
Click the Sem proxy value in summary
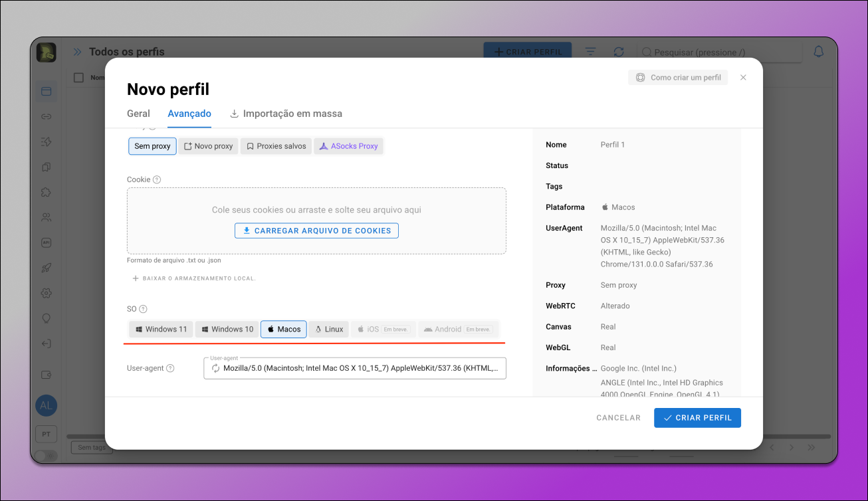[619, 285]
